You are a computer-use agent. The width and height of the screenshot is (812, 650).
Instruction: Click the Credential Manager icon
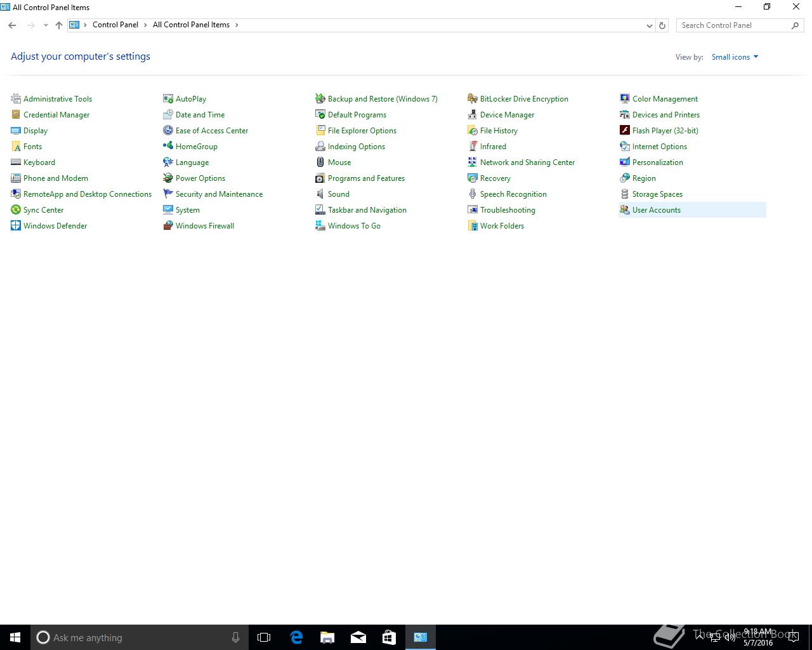tap(16, 114)
